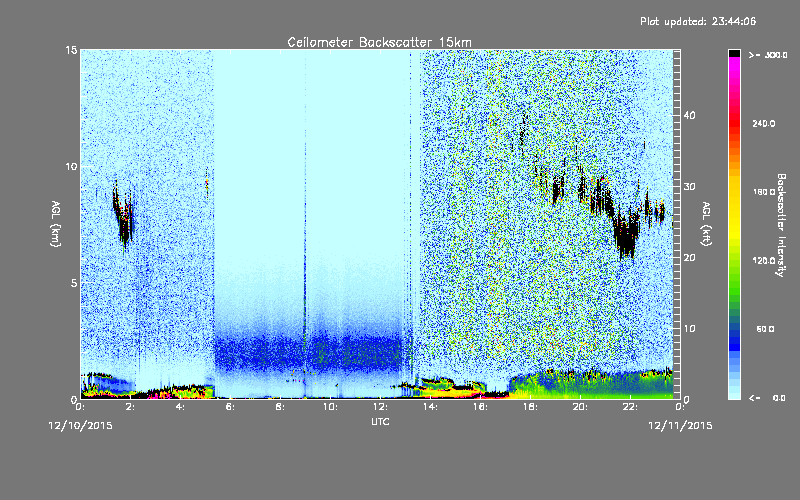800x500 pixels.
Task: Click the 'UTC' x-axis label
Action: [x=380, y=421]
